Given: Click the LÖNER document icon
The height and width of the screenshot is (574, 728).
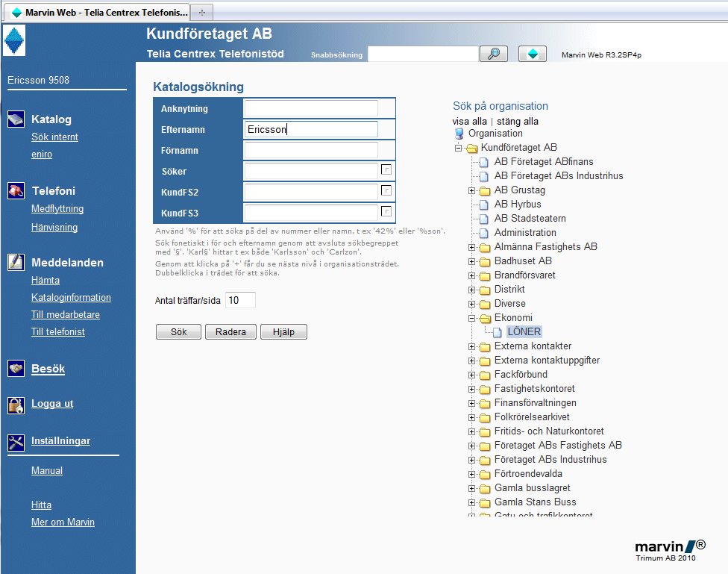Looking at the screenshot, I should tap(498, 332).
